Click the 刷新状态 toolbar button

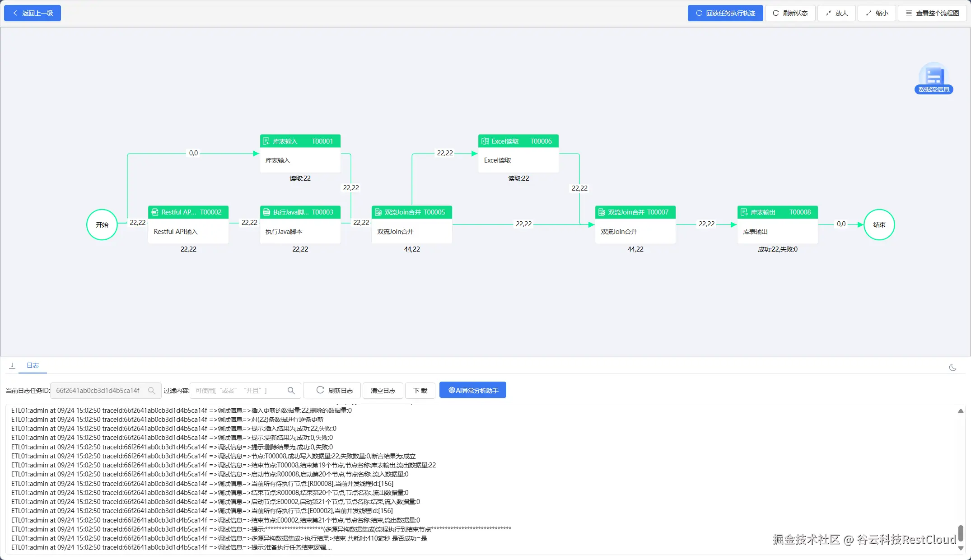[790, 13]
